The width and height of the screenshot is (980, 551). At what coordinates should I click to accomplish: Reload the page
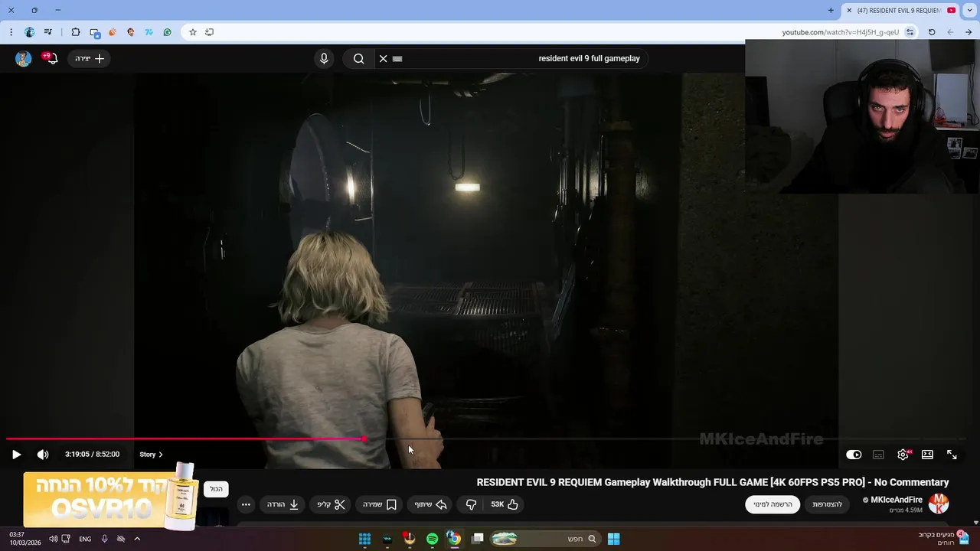click(932, 32)
